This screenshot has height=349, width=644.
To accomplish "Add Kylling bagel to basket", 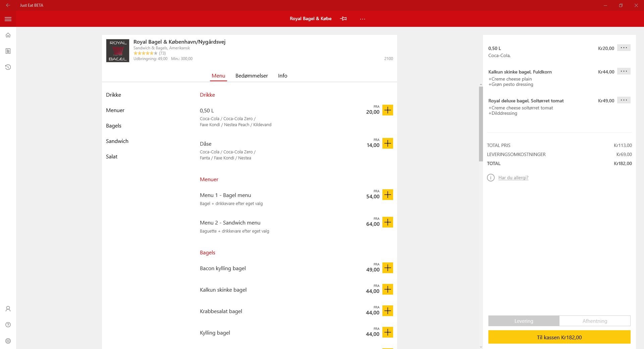I will click(x=388, y=332).
